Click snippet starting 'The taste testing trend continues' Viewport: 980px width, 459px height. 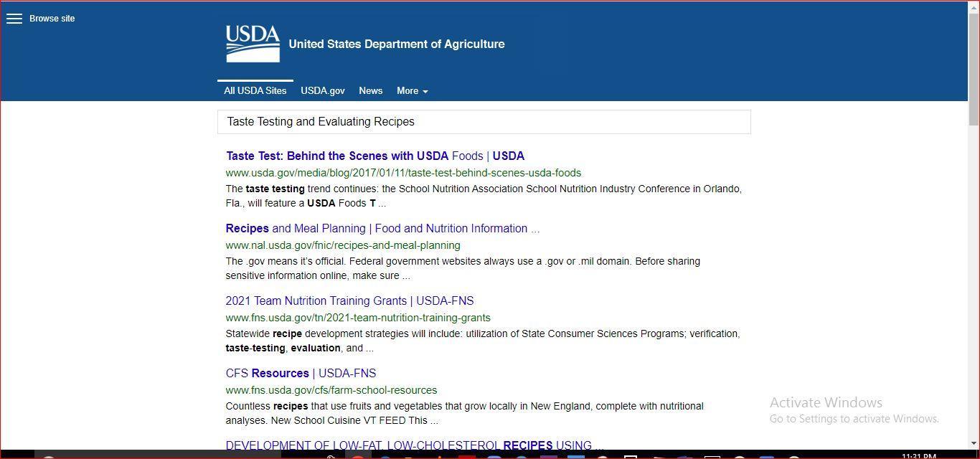[484, 197]
